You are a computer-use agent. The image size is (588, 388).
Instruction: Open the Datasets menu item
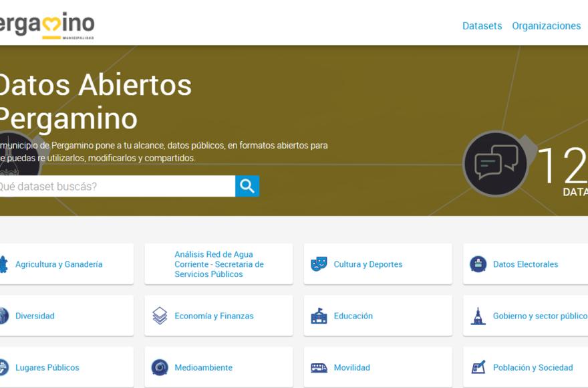tap(482, 25)
